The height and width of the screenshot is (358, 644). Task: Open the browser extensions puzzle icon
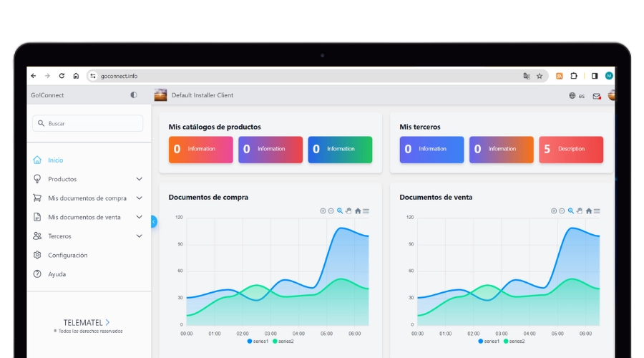pos(574,76)
